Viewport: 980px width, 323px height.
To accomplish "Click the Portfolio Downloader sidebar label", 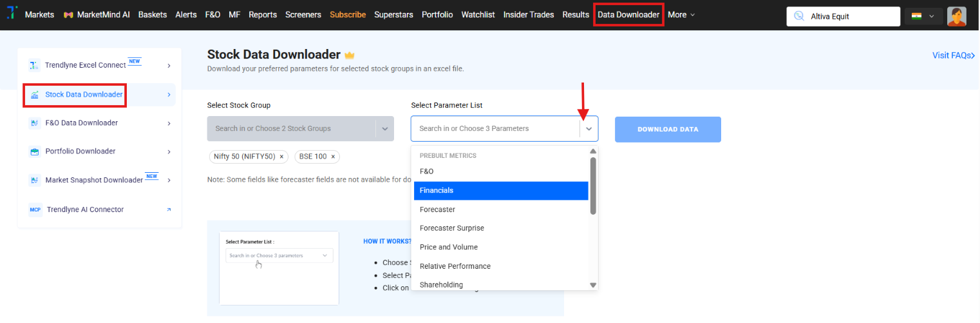I will 80,152.
